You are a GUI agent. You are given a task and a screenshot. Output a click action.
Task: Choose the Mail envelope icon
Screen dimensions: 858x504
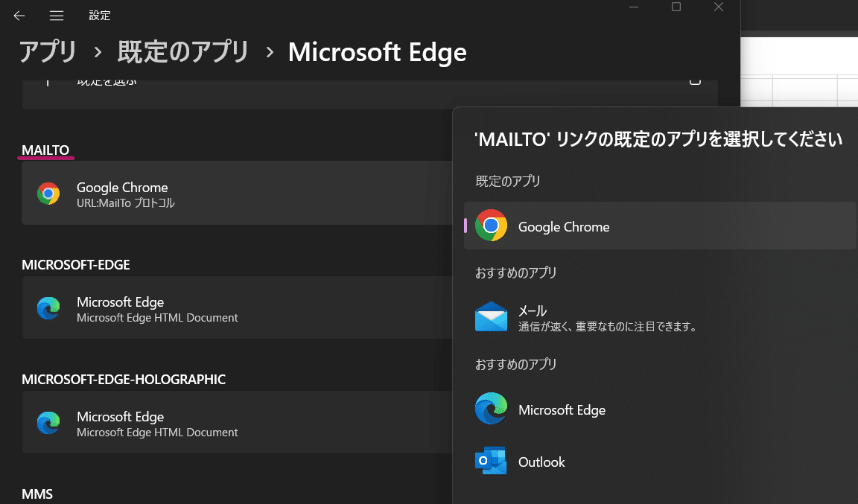(x=491, y=316)
